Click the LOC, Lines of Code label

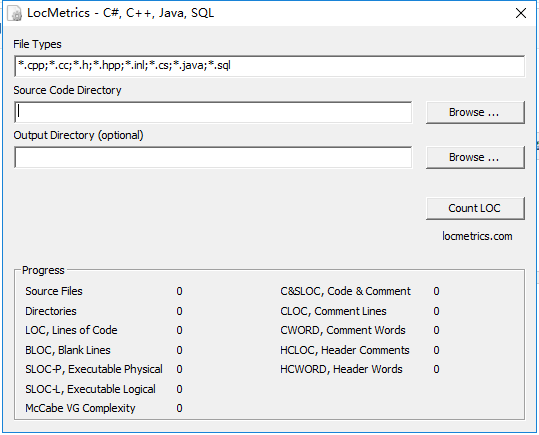pyautogui.click(x=71, y=330)
